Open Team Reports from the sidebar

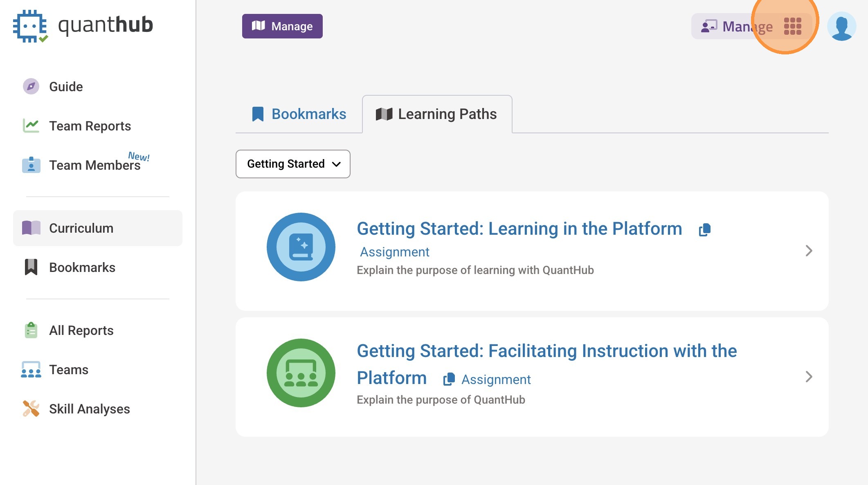90,126
